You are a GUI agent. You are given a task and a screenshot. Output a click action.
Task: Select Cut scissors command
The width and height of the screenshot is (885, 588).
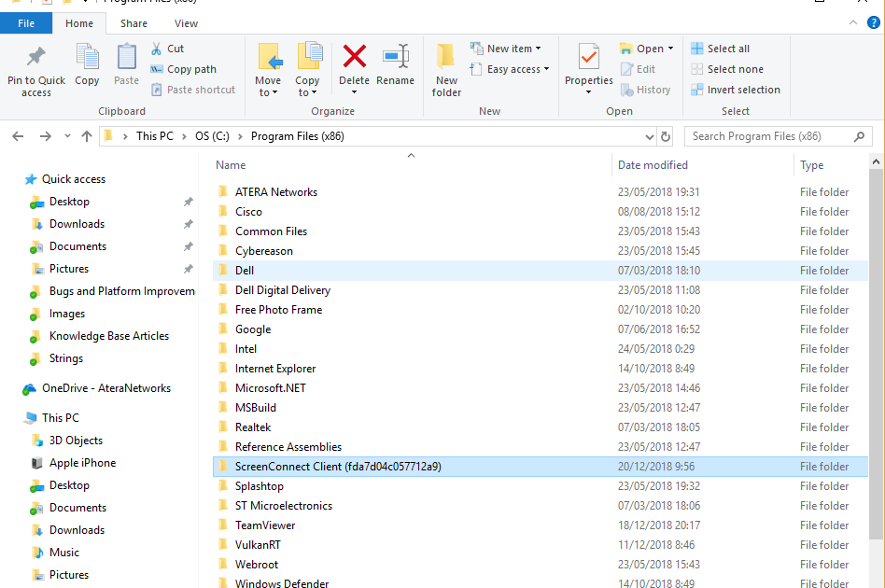pyautogui.click(x=167, y=49)
